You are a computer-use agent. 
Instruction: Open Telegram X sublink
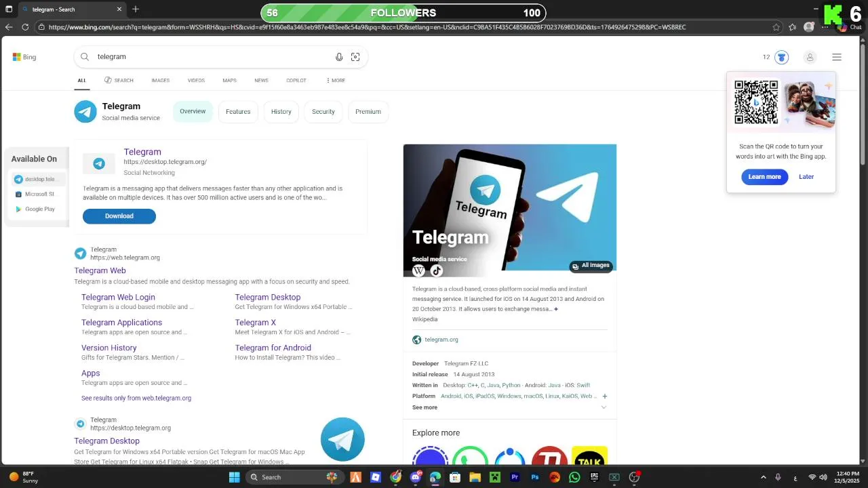coord(255,323)
